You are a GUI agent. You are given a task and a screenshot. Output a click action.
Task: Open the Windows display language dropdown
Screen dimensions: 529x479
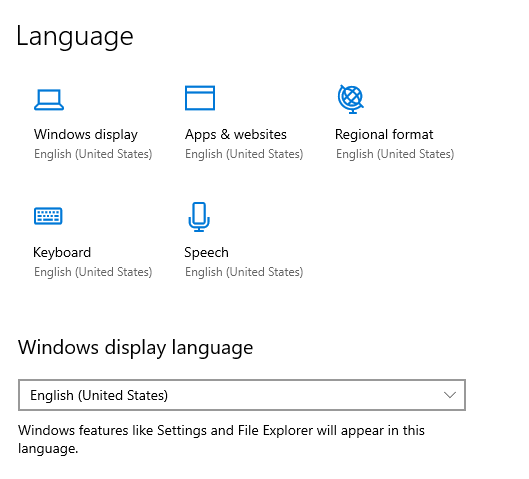coord(242,395)
